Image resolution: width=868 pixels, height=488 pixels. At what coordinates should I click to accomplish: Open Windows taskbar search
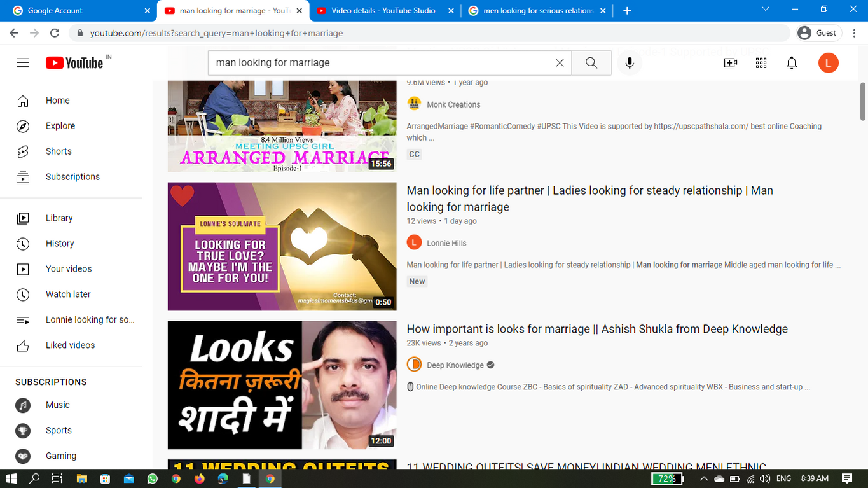pos(35,478)
